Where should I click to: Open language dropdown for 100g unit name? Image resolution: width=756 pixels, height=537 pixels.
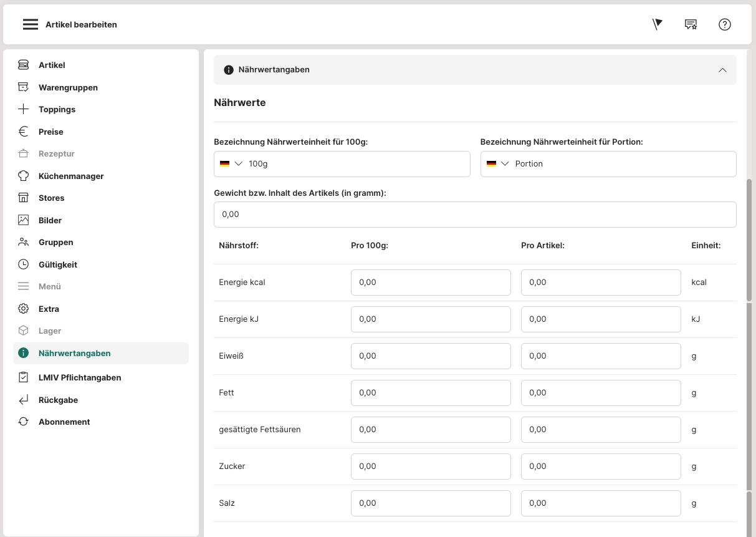[x=231, y=163]
